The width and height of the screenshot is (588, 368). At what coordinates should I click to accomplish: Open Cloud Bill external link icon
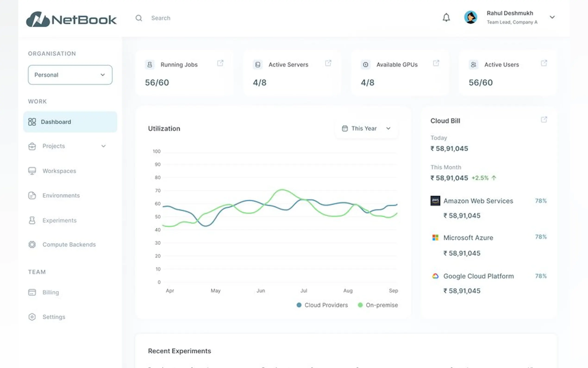[544, 120]
